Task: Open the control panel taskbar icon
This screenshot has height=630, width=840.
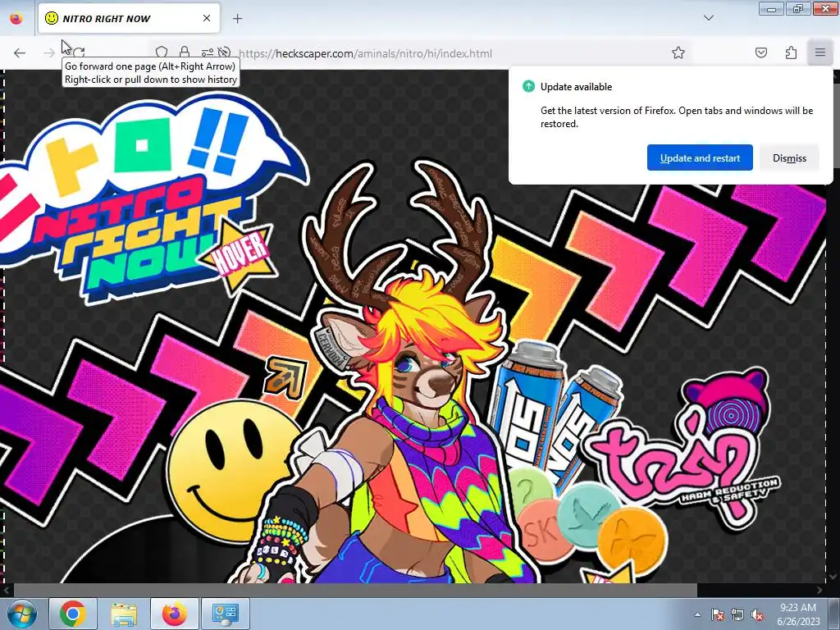Action: [x=225, y=614]
